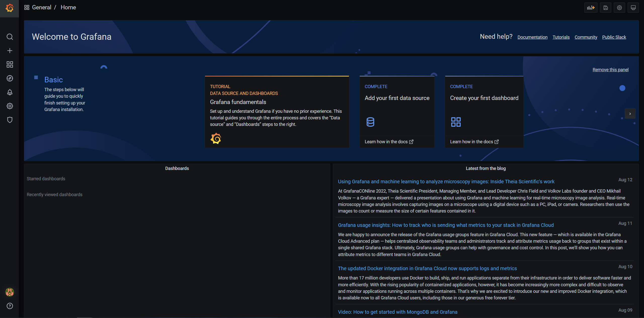This screenshot has width=644, height=318.
Task: Open the Explore compass icon
Action: (x=10, y=78)
